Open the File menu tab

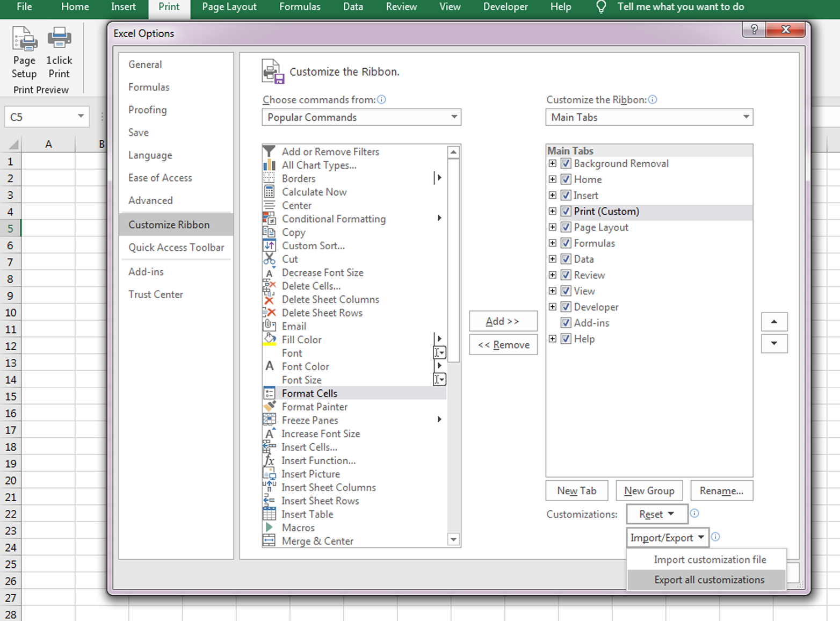tap(25, 7)
